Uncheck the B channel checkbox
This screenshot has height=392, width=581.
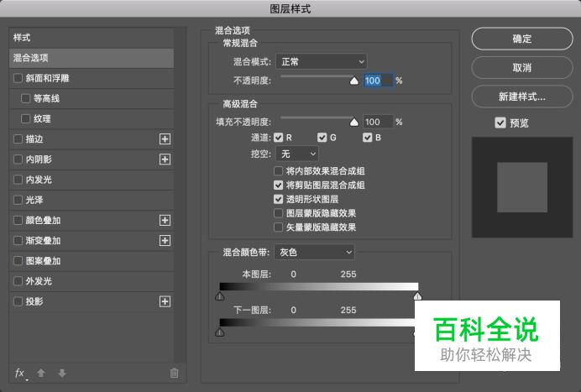pyautogui.click(x=367, y=138)
